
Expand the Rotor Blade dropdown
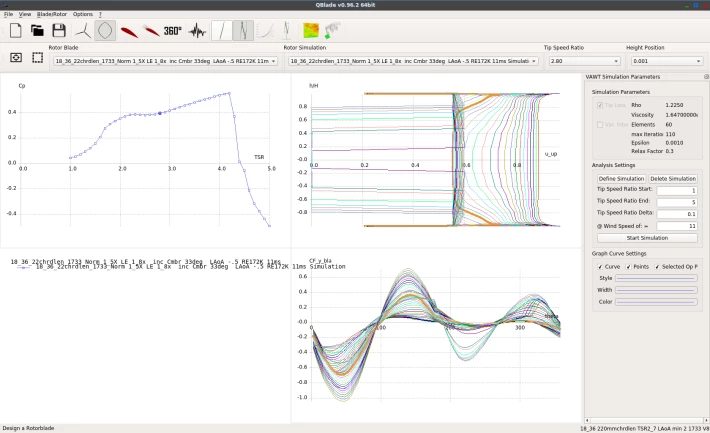tap(165, 61)
